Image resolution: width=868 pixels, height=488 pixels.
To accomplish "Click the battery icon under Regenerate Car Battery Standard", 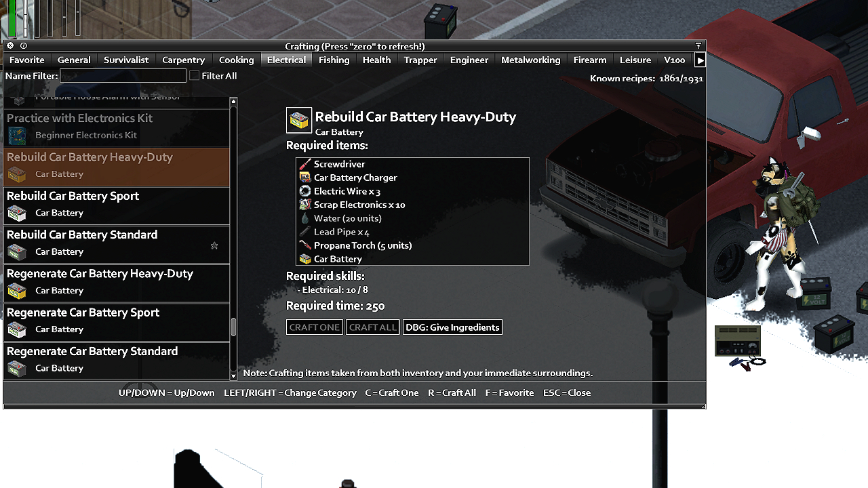I will coord(17,369).
